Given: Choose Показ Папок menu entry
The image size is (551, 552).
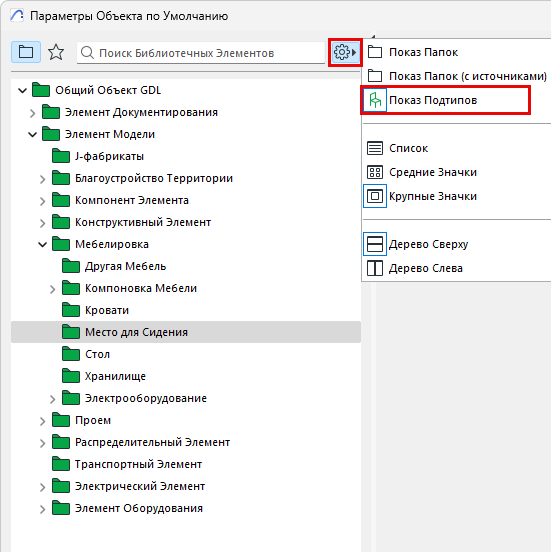Looking at the screenshot, I should coord(423,52).
